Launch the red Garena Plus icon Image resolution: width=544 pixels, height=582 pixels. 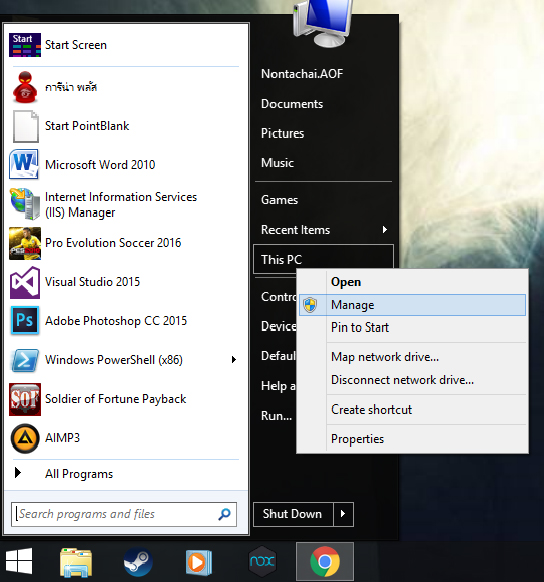tap(25, 87)
